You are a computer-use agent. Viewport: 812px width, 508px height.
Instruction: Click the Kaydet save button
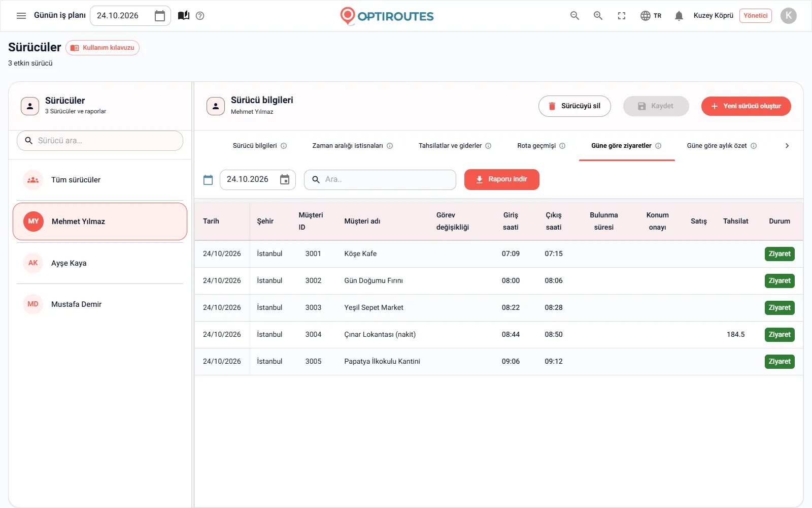(656, 106)
